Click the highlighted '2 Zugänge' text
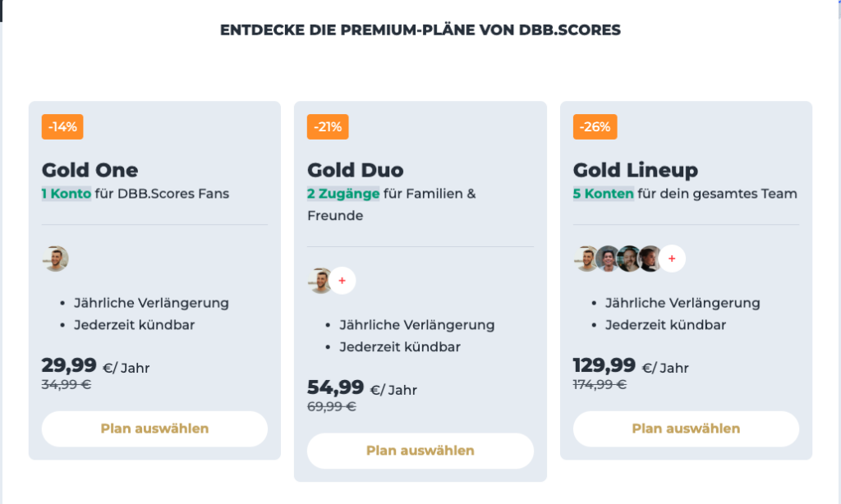 [343, 195]
